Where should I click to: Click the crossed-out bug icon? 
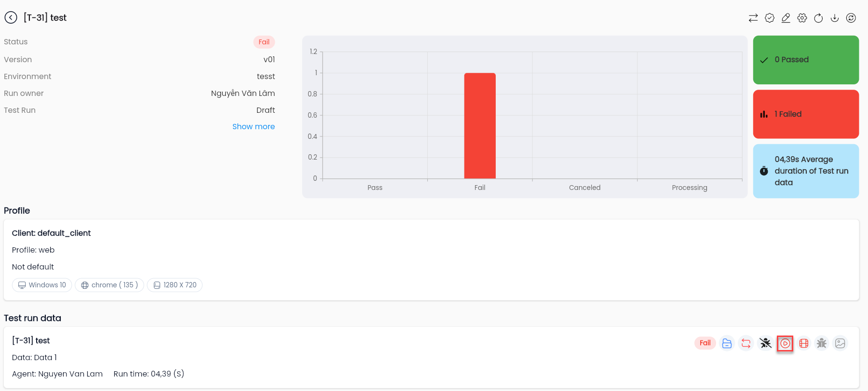point(765,343)
